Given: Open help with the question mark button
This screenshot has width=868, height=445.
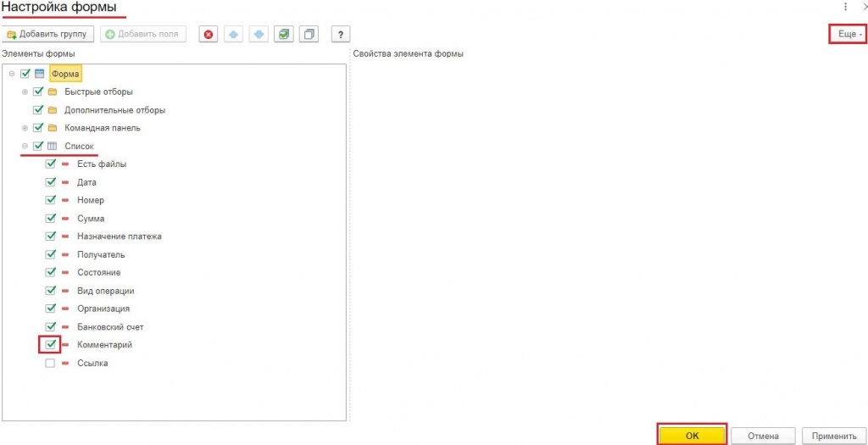Looking at the screenshot, I should point(341,34).
